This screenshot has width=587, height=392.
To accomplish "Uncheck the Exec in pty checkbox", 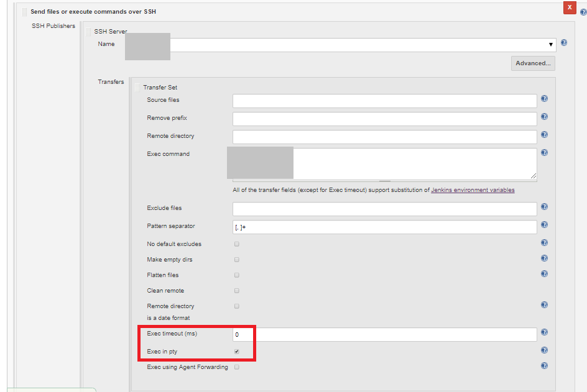I will tap(236, 352).
